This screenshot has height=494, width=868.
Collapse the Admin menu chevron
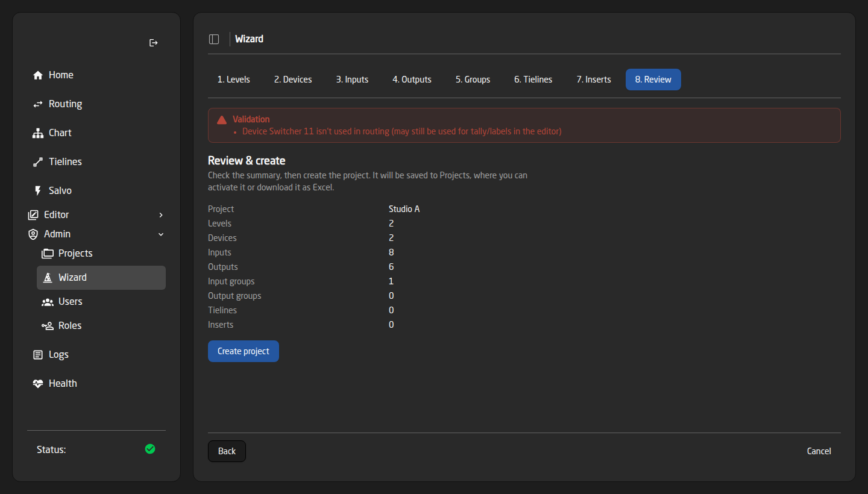[x=161, y=234]
